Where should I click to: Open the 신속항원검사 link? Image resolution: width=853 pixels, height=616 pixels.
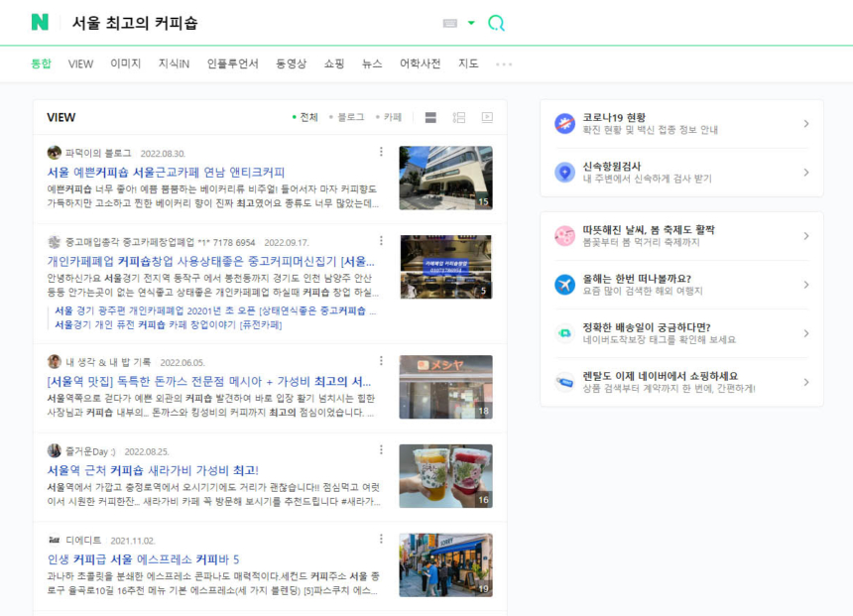coord(613,164)
